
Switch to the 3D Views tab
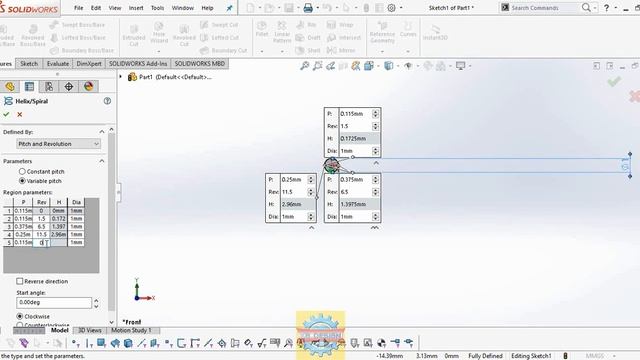pyautogui.click(x=89, y=330)
